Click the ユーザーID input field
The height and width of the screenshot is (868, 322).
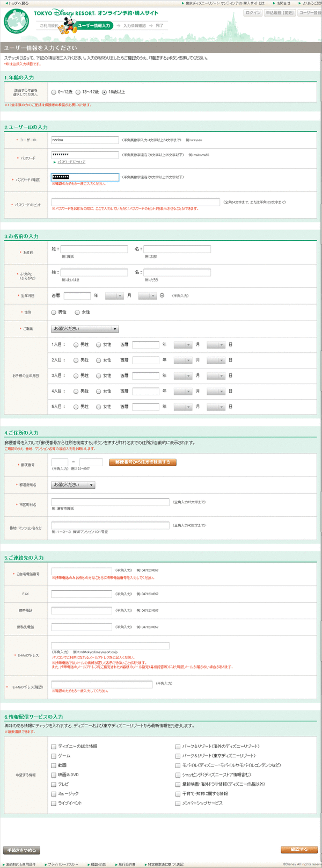click(85, 140)
